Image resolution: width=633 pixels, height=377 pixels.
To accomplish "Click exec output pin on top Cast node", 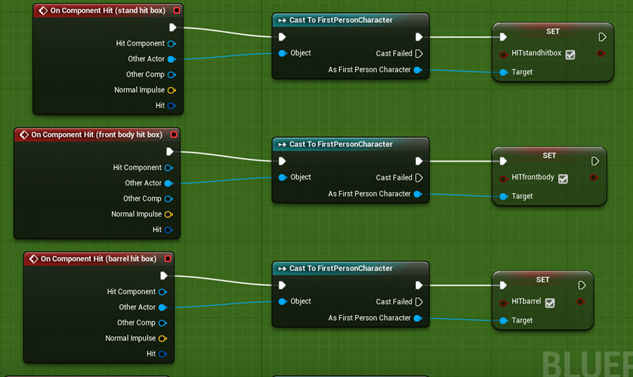I will coord(419,37).
